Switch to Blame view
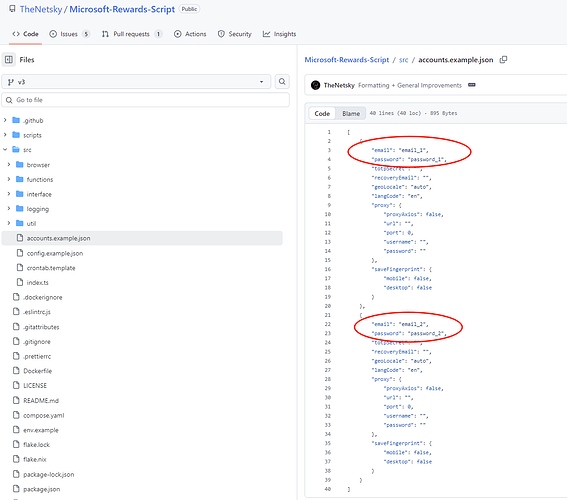Image resolution: width=567 pixels, height=500 pixels. pos(351,114)
